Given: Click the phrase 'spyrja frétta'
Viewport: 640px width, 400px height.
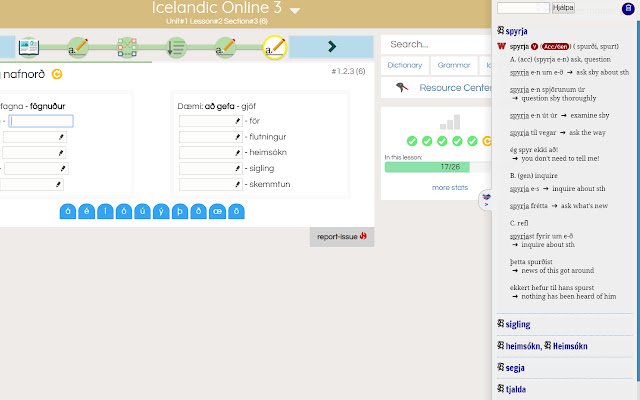Looking at the screenshot, I should point(529,206).
